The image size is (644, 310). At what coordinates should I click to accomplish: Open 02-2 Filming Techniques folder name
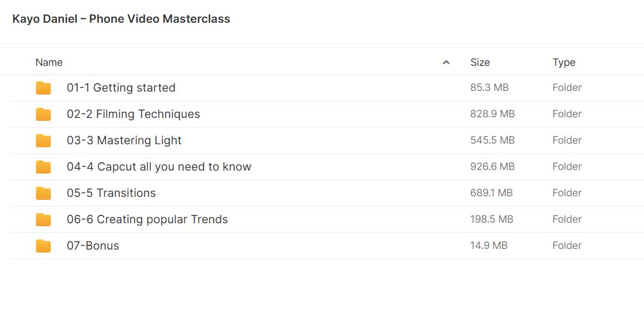(x=133, y=114)
